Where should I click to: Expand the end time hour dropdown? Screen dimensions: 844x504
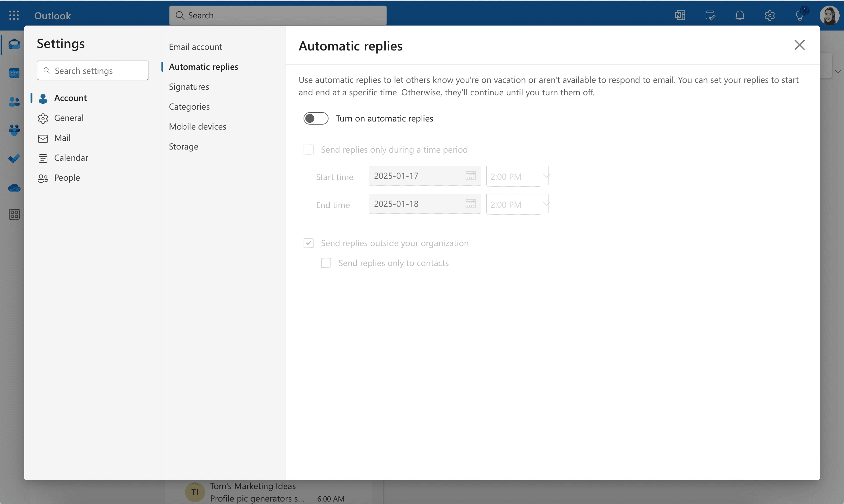click(x=546, y=204)
